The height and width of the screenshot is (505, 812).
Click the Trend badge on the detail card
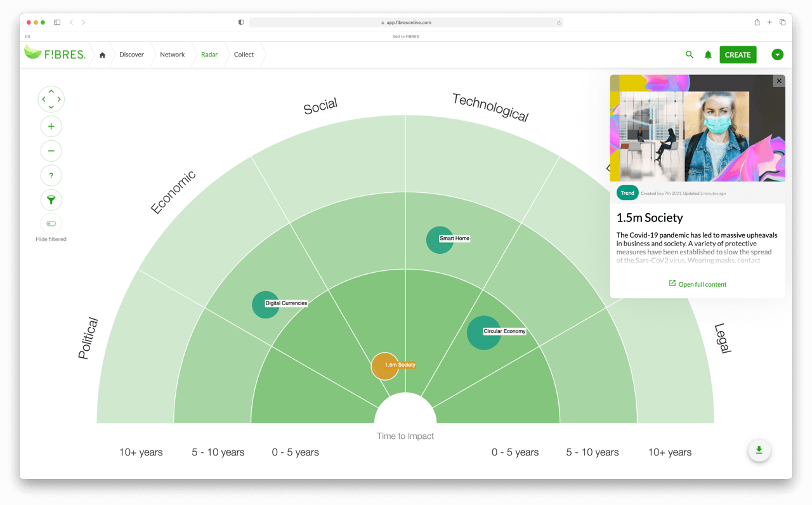627,192
